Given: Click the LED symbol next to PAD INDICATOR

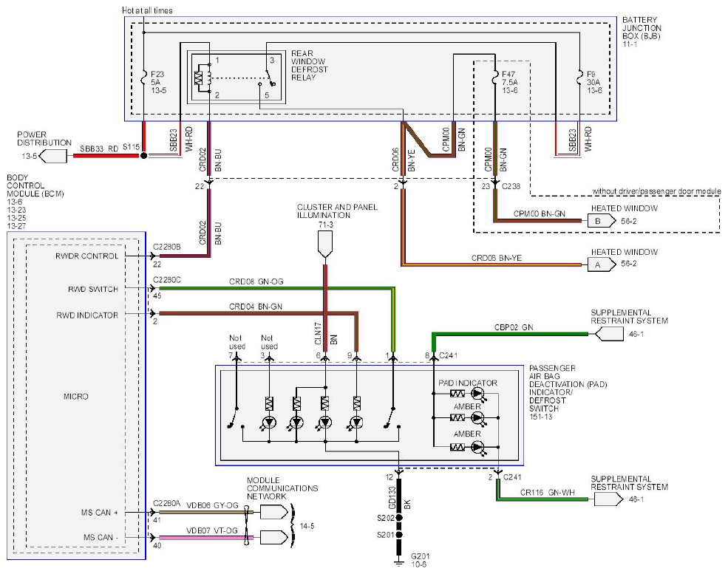Looking at the screenshot, I should [x=477, y=394].
